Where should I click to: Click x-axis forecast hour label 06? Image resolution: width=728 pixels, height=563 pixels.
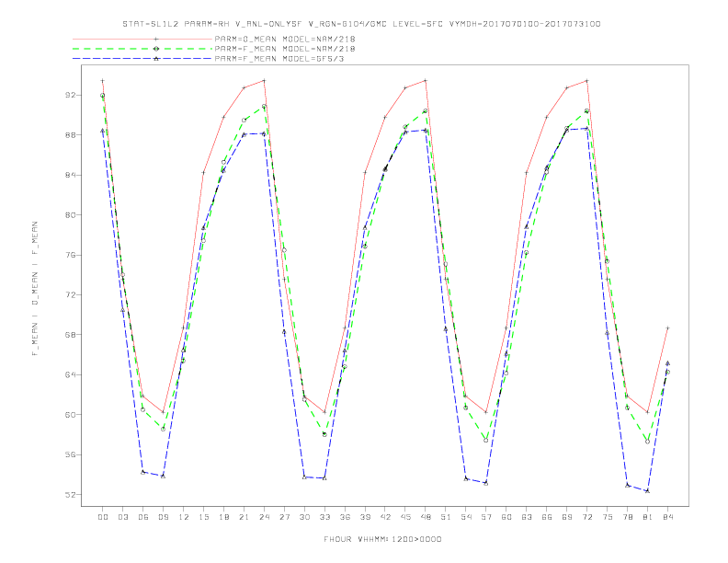tap(143, 517)
